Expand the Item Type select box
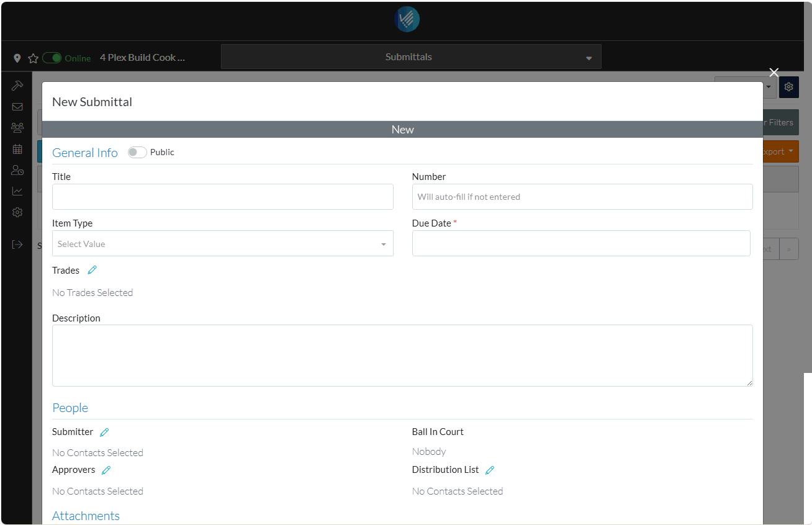Viewport: 812px width, 525px height. point(223,243)
